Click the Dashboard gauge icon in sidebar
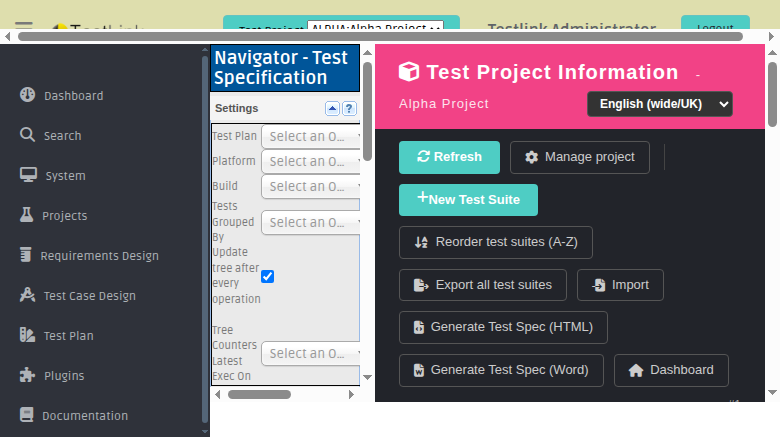This screenshot has width=780, height=437. point(27,95)
